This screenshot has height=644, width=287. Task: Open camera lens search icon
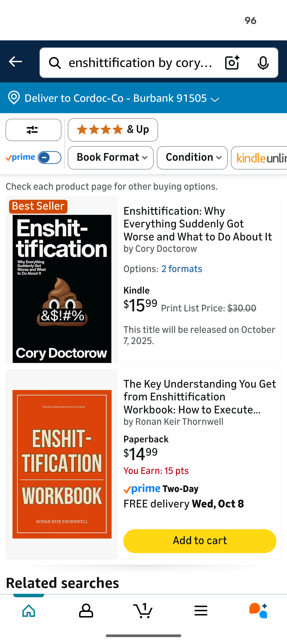point(232,63)
